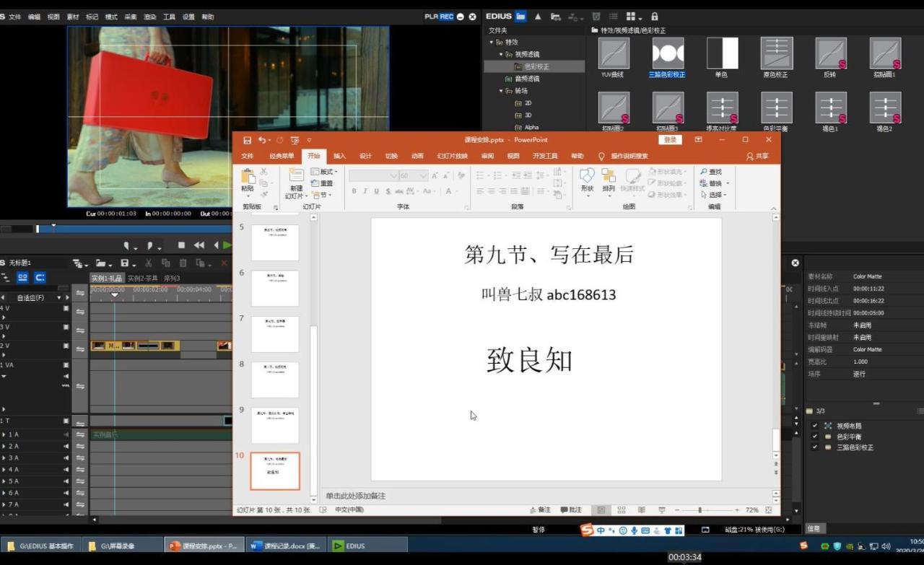Click the 登录 login button in PowerPoint
This screenshot has width=924, height=565.
(x=670, y=139)
